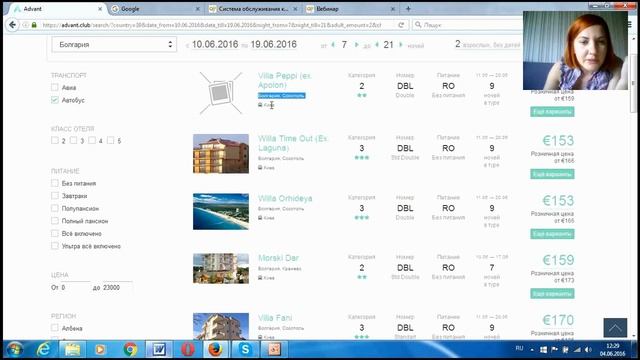Tick hotel class 3 checkbox

click(73, 140)
